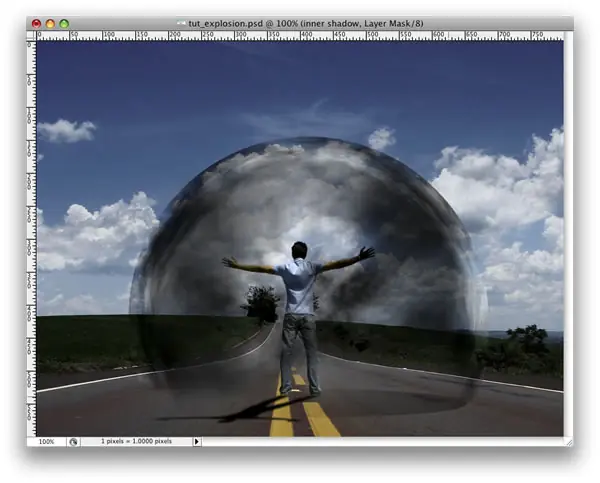Click the window resize grip corner
The image size is (600, 483).
coord(569,442)
